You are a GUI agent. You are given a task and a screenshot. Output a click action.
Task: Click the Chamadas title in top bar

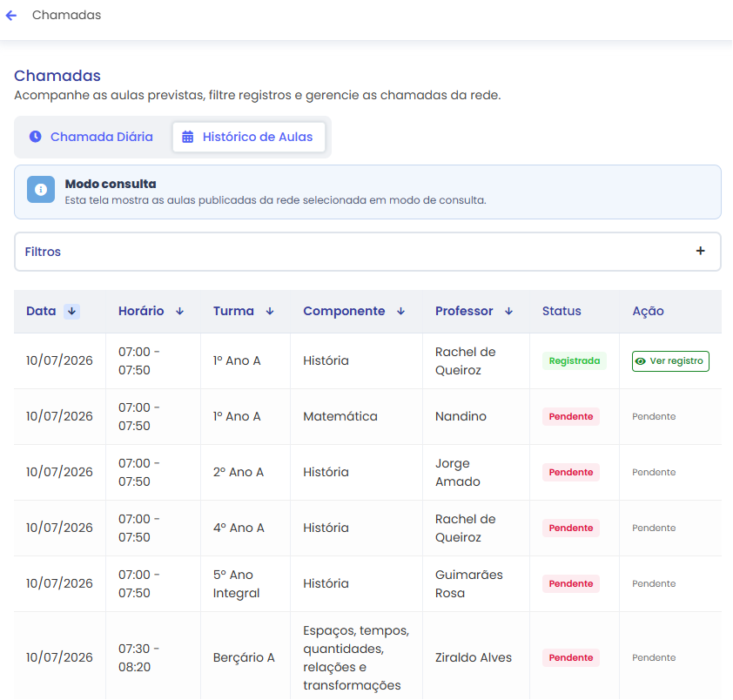tap(66, 15)
